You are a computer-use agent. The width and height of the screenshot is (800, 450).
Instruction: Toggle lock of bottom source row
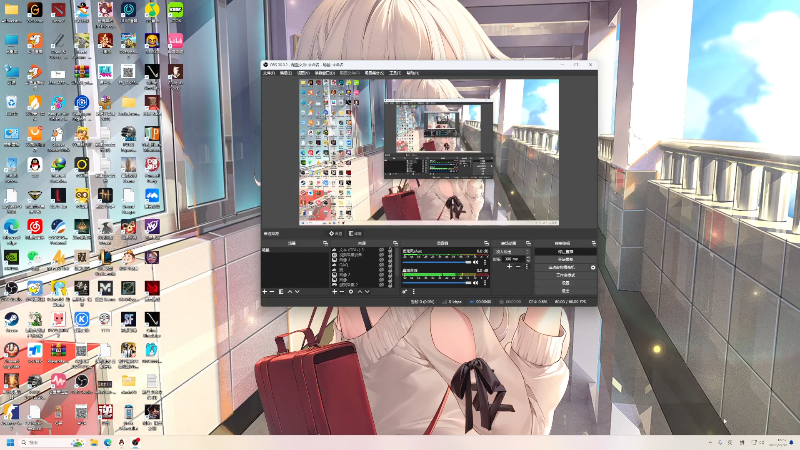coord(390,285)
